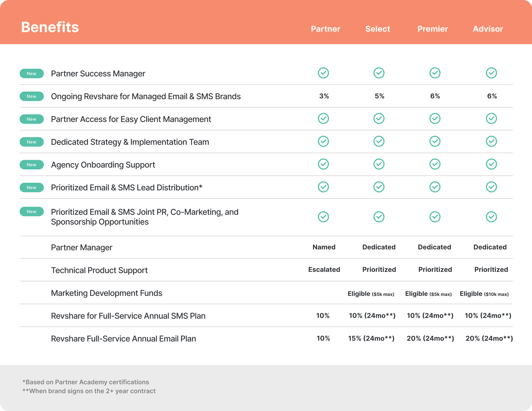Open the Partner Academy certifications footnote link

[86, 382]
